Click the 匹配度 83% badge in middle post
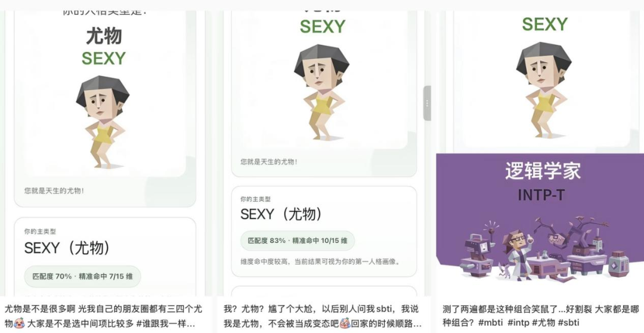The height and width of the screenshot is (333, 644). point(298,240)
